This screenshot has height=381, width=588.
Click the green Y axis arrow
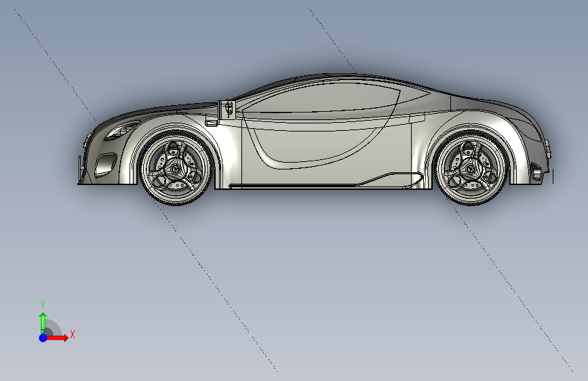(43, 322)
